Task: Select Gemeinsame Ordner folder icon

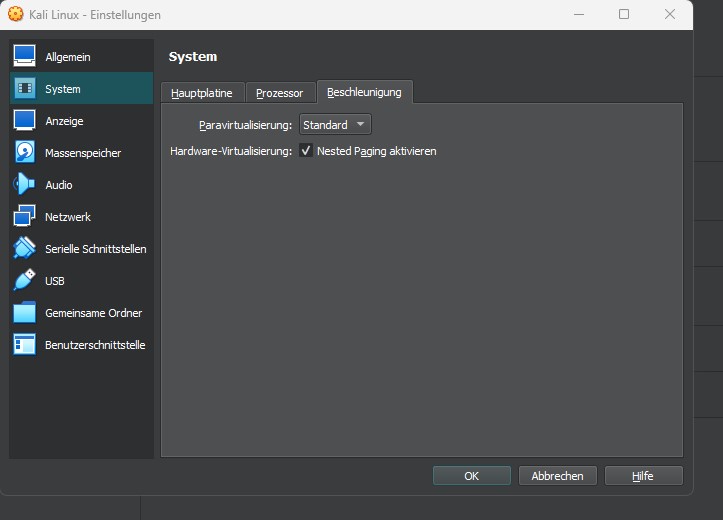Action: click(x=24, y=313)
